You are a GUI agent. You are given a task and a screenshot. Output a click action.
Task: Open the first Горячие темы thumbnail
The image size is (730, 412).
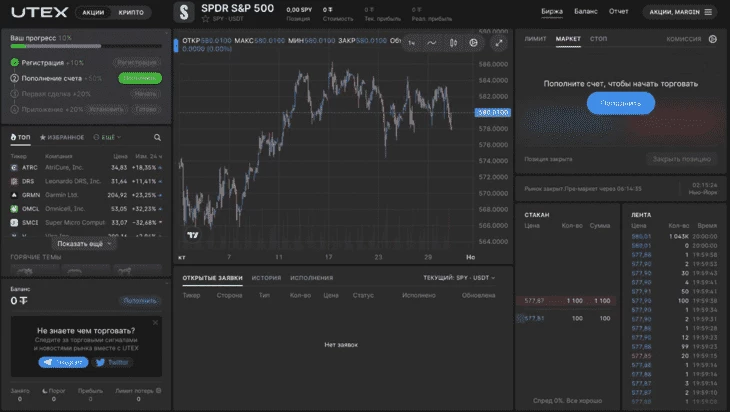point(34,270)
